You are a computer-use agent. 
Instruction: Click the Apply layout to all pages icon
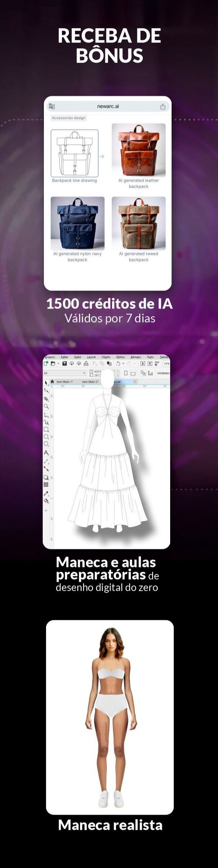143,373
